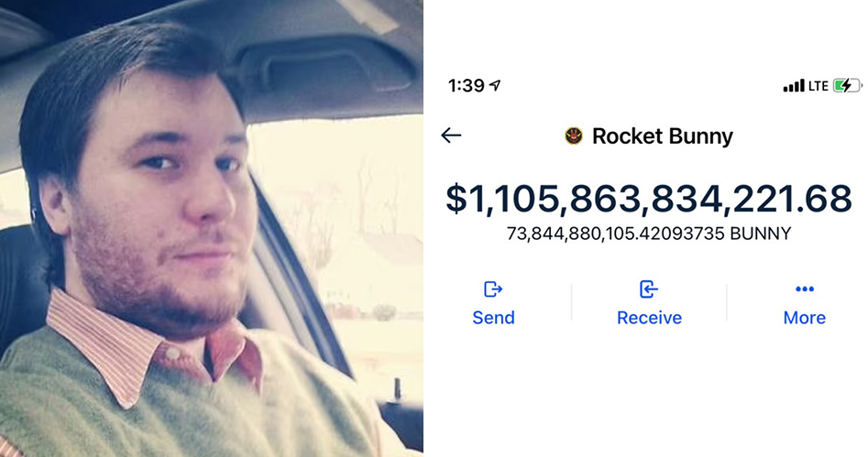Select the blue "More" text label
Screen dimensions: 868x457
(x=805, y=318)
